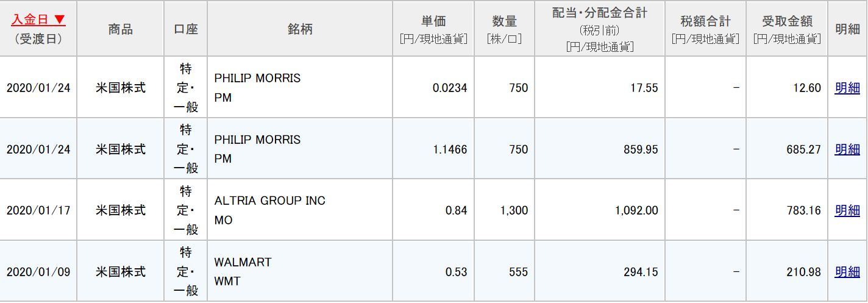The image size is (868, 303).
Task: Select the WALMART WMT stock name cell
Action: pyautogui.click(x=300, y=271)
